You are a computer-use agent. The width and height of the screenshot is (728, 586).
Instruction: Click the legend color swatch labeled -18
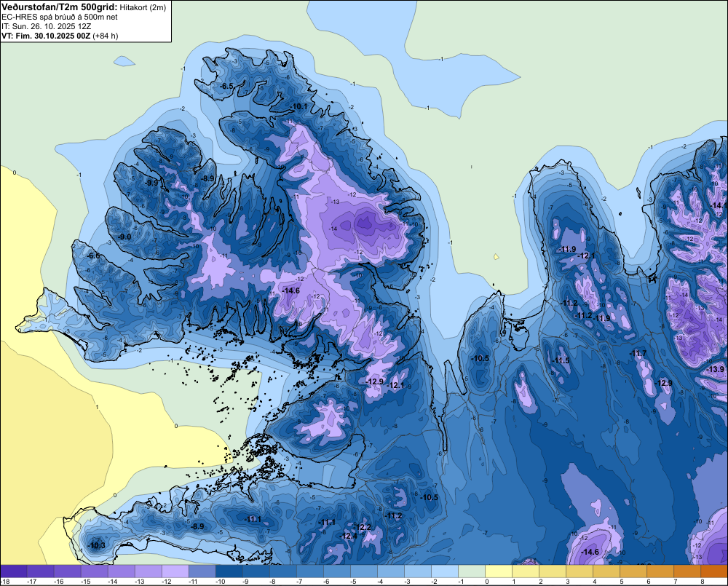click(14, 571)
